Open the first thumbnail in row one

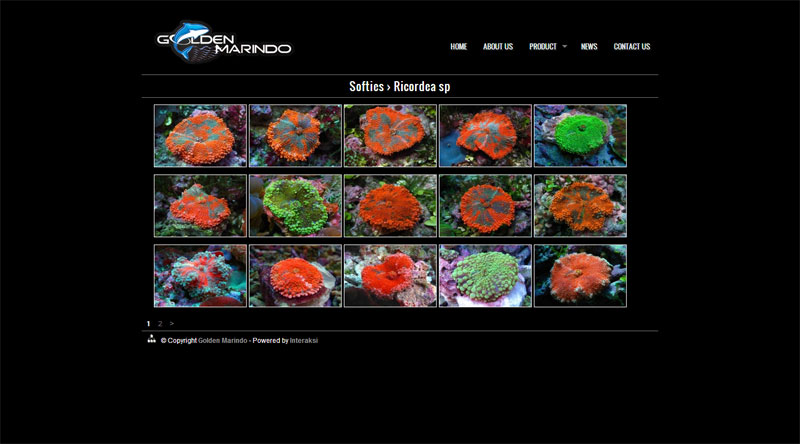(x=200, y=136)
